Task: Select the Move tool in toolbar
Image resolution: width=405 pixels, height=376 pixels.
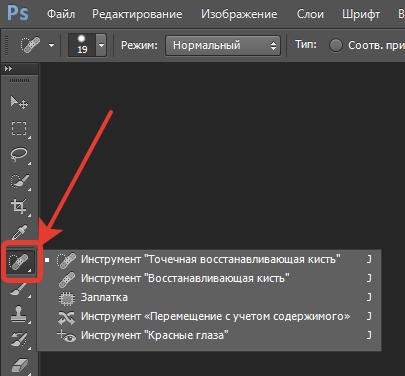Action: 19,102
